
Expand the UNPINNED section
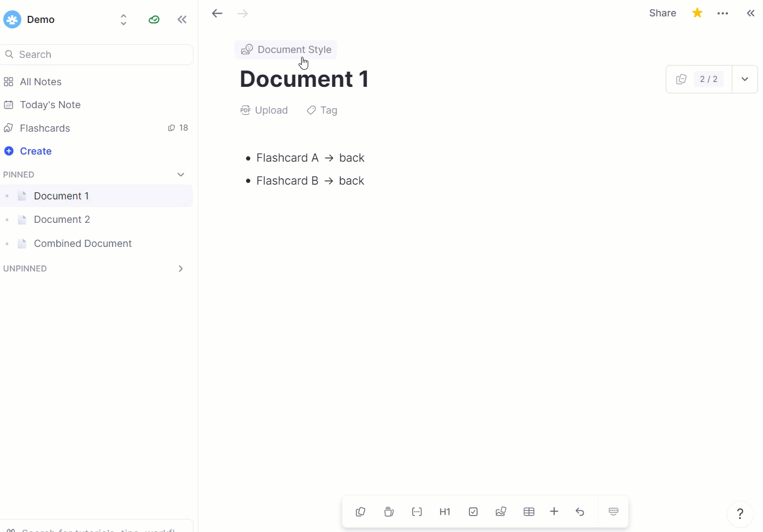181,269
